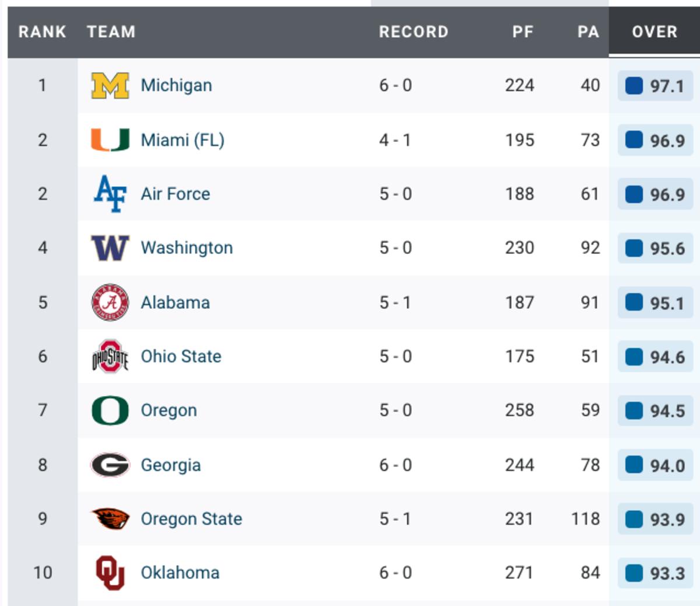This screenshot has width=700, height=606.
Task: Sort the table by the RANK column
Action: (x=40, y=32)
